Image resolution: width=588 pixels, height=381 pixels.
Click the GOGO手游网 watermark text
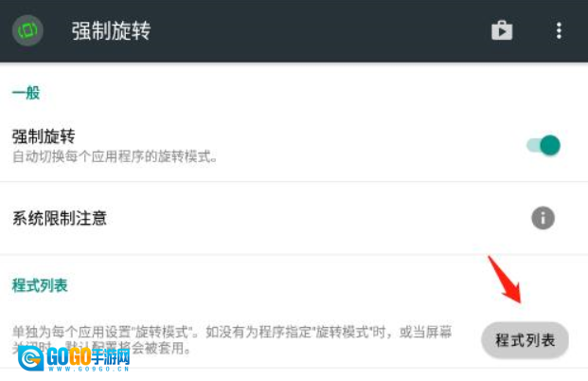(x=88, y=356)
